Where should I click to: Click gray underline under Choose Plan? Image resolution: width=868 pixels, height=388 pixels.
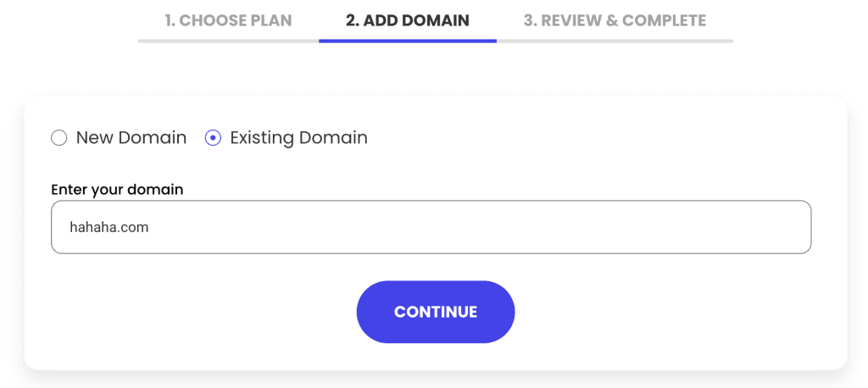coord(228,41)
